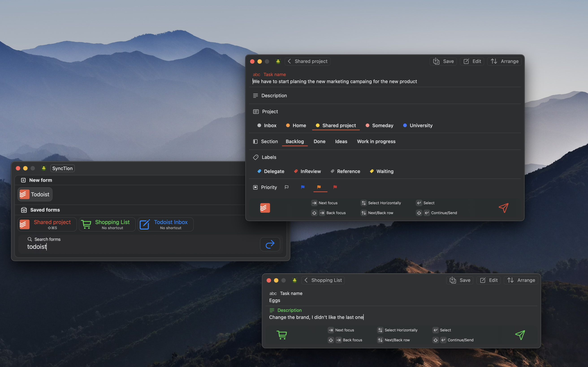
Task: Click the send arrow icon in Shopping List form
Action: pyautogui.click(x=520, y=335)
